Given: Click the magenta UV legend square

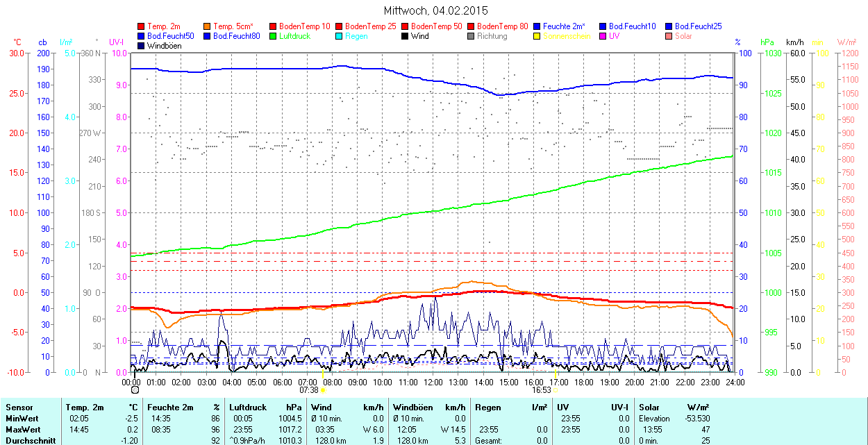Looking at the screenshot, I should click(x=603, y=36).
